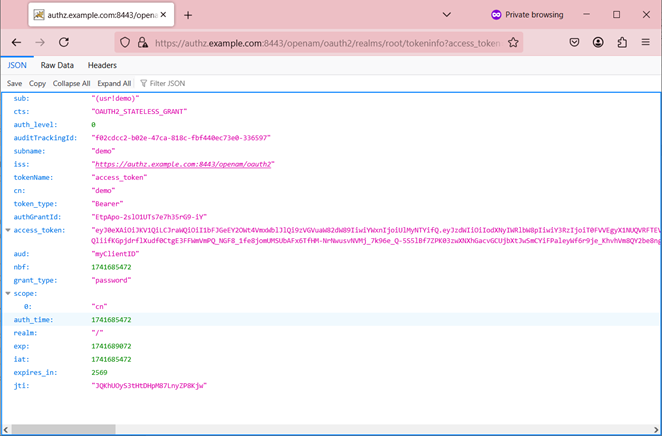Open the tracking protection shield icon
Screen dimensions: 662x436
[x=125, y=43]
